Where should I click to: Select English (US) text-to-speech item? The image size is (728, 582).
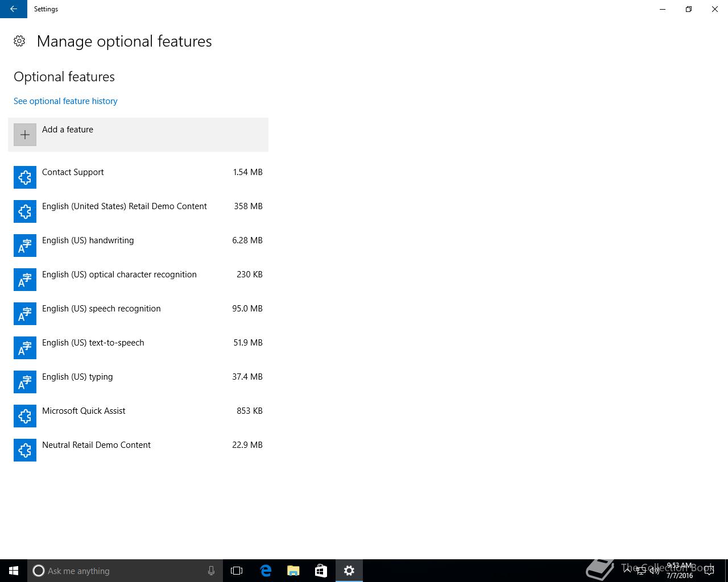[x=138, y=348]
